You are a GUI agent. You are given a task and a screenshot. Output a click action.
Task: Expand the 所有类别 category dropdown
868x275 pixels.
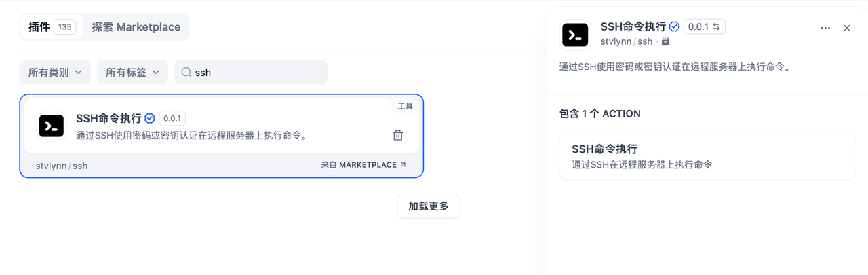click(x=55, y=72)
